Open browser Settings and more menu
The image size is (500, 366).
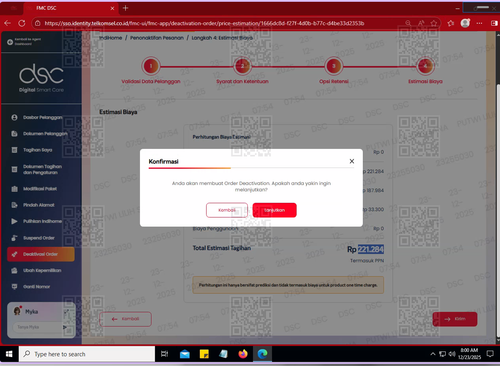click(x=479, y=23)
